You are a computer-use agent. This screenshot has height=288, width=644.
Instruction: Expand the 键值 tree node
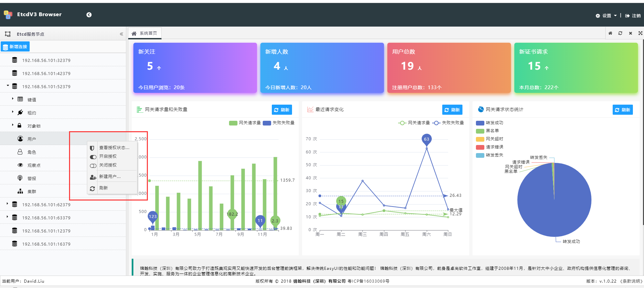click(13, 99)
